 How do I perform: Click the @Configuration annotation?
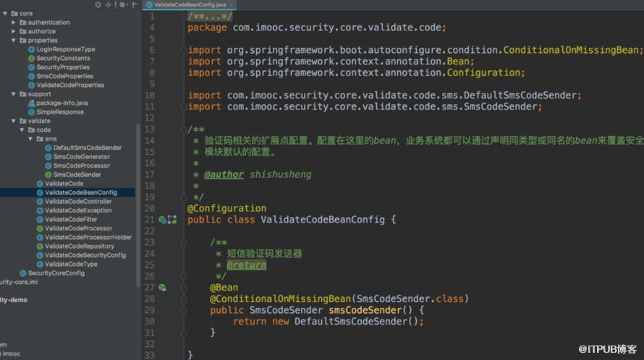(x=226, y=209)
